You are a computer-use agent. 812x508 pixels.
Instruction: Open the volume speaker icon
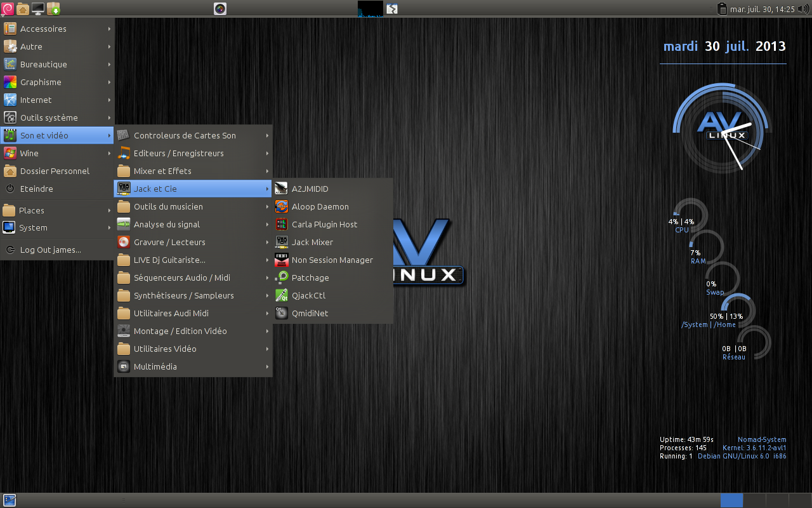point(804,8)
